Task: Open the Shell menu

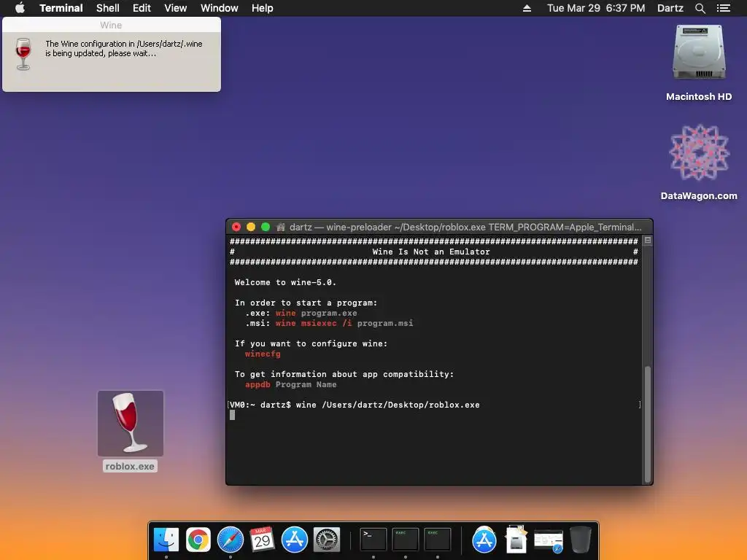Action: pos(108,8)
